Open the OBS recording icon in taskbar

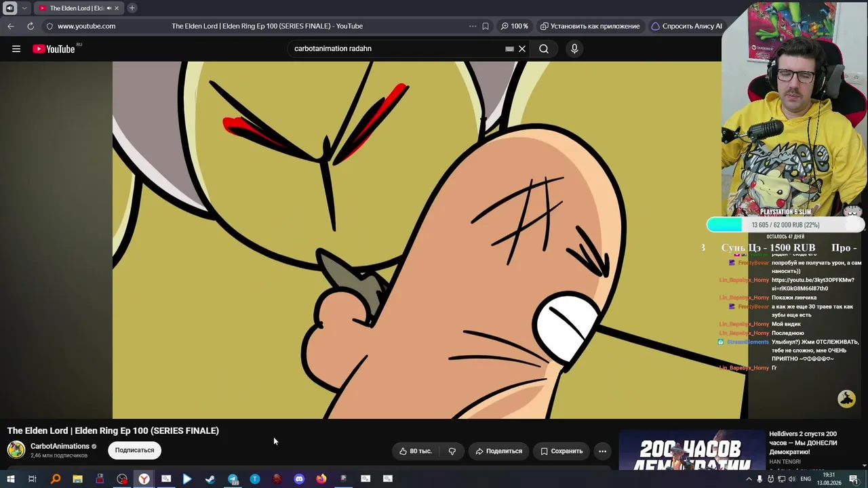pos(121,479)
